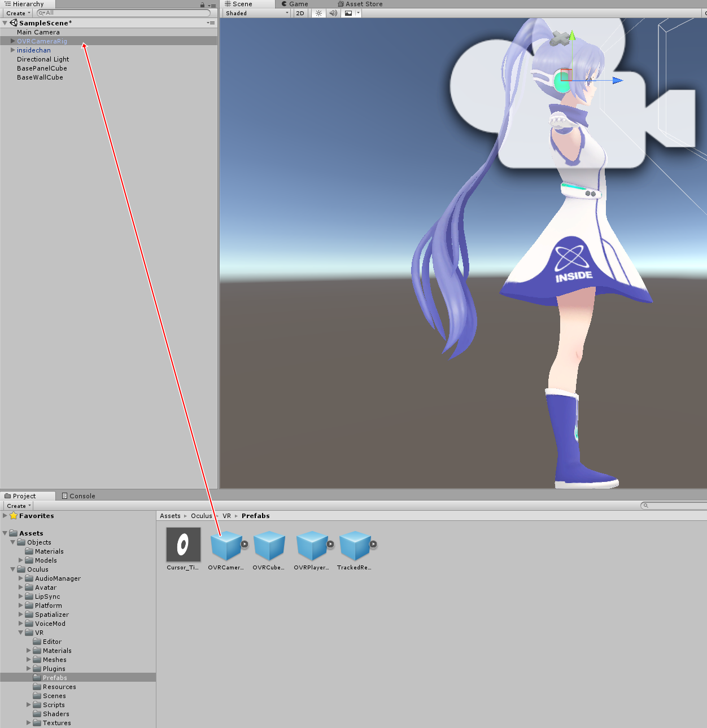The width and height of the screenshot is (707, 728).
Task: Click the OVRPlayer prefab icon
Action: (311, 543)
